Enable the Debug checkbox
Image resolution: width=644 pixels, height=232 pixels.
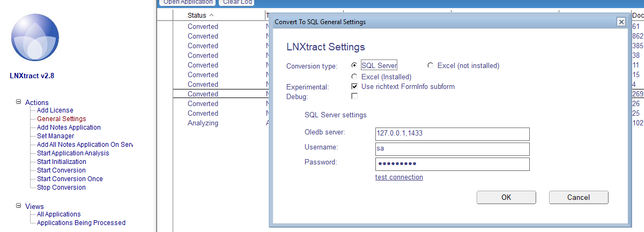coord(354,96)
